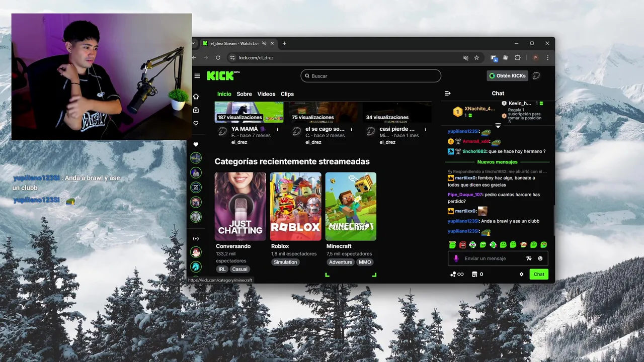Image resolution: width=644 pixels, height=362 pixels.
Task: Open the Home icon in sidebar
Action: pyautogui.click(x=196, y=97)
